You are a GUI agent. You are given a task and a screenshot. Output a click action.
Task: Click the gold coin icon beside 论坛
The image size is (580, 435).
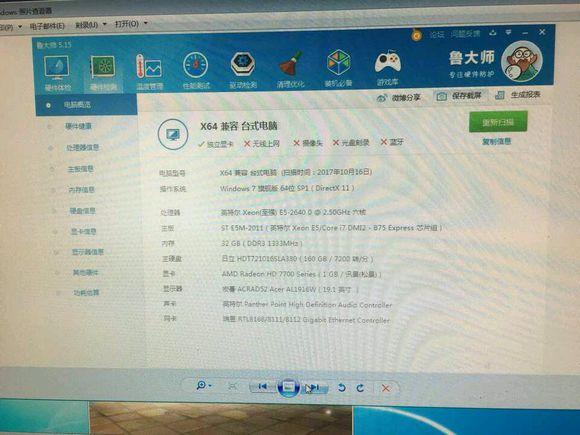(x=417, y=36)
